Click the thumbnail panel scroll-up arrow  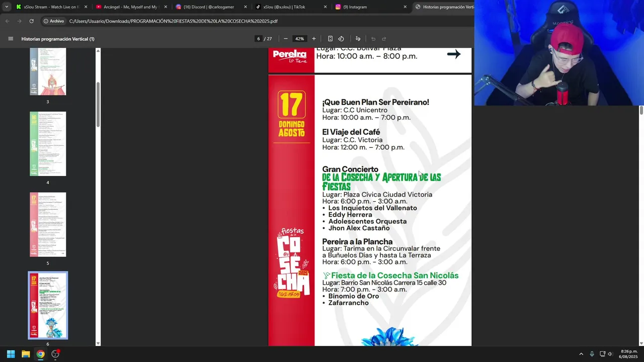[98, 50]
